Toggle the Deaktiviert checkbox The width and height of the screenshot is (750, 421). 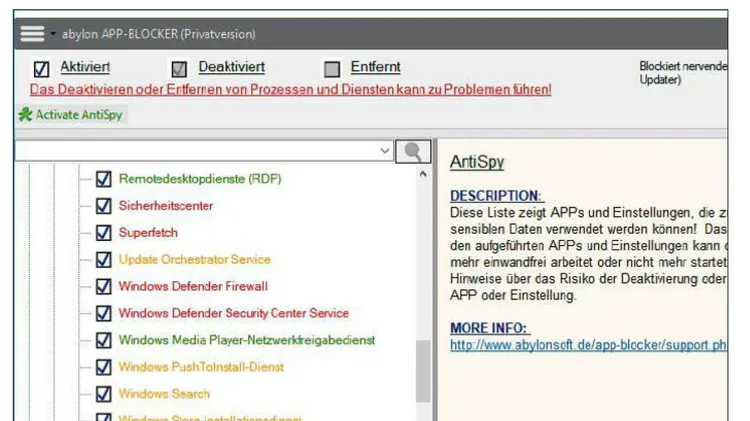point(179,69)
